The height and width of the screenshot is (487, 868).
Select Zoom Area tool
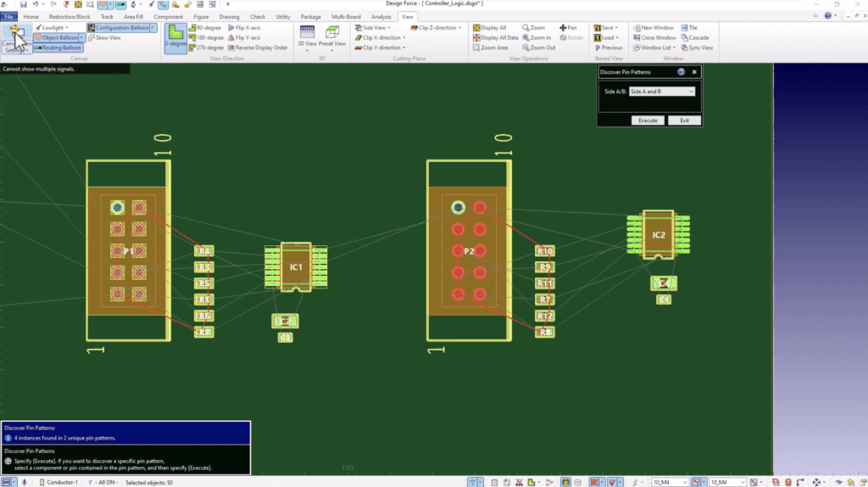pos(493,48)
